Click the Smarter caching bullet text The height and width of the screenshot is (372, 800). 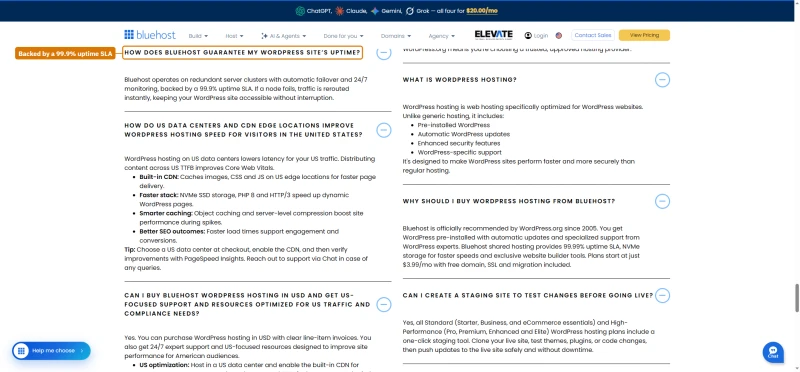(251, 218)
